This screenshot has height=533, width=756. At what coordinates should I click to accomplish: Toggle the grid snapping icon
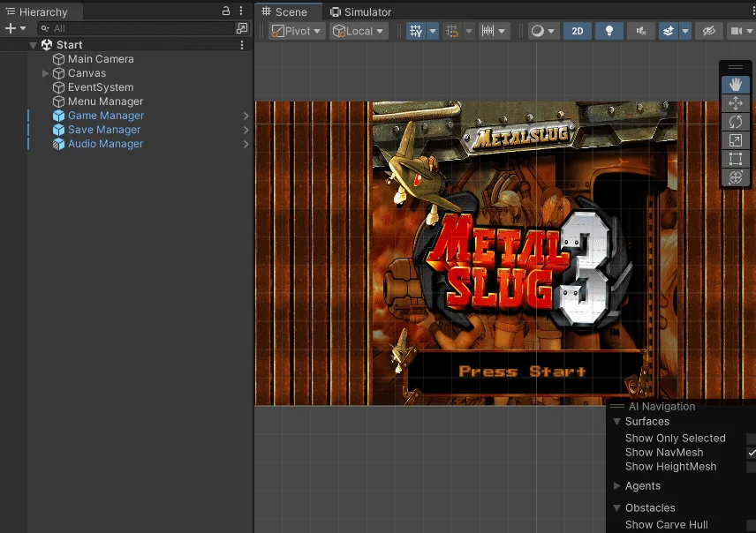[452, 31]
